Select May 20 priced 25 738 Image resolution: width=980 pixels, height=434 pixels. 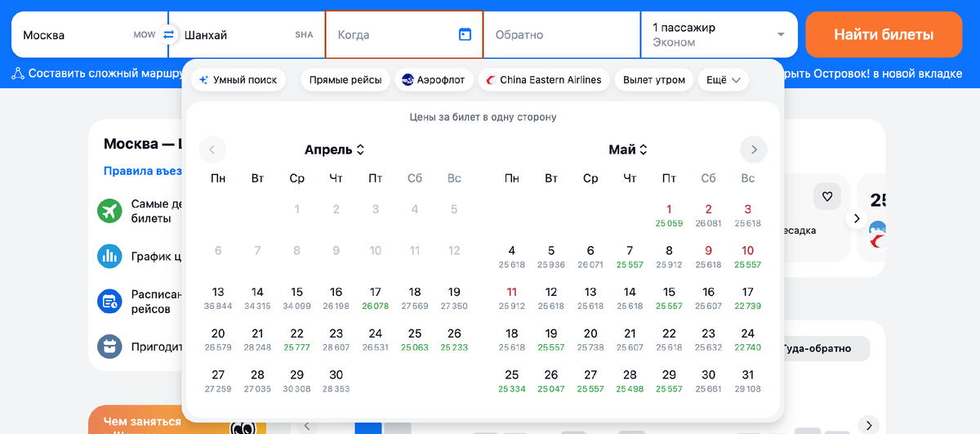tap(590, 339)
